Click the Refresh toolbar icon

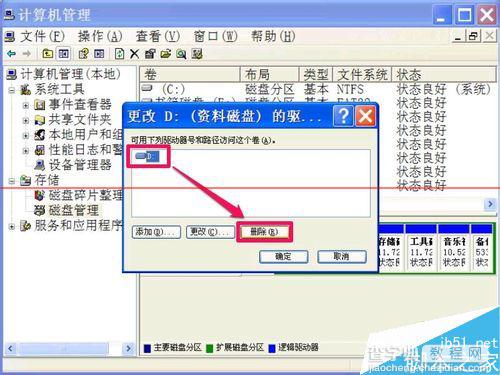(x=119, y=53)
